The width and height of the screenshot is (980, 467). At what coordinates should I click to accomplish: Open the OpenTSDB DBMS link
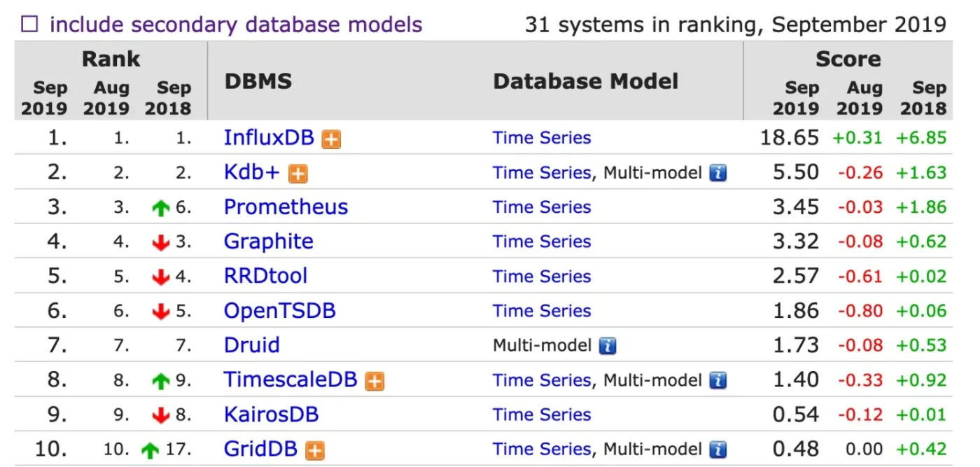pos(279,311)
